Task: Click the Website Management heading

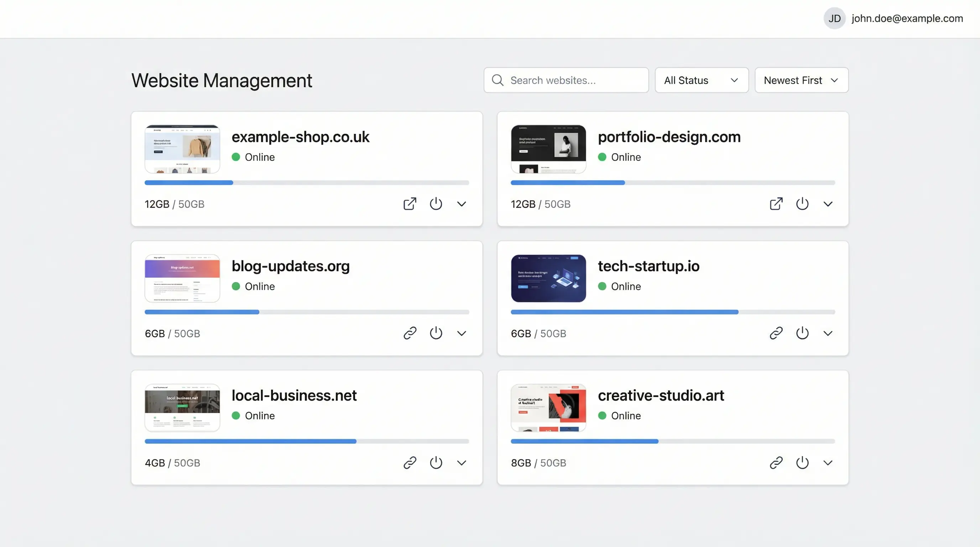Action: click(221, 80)
